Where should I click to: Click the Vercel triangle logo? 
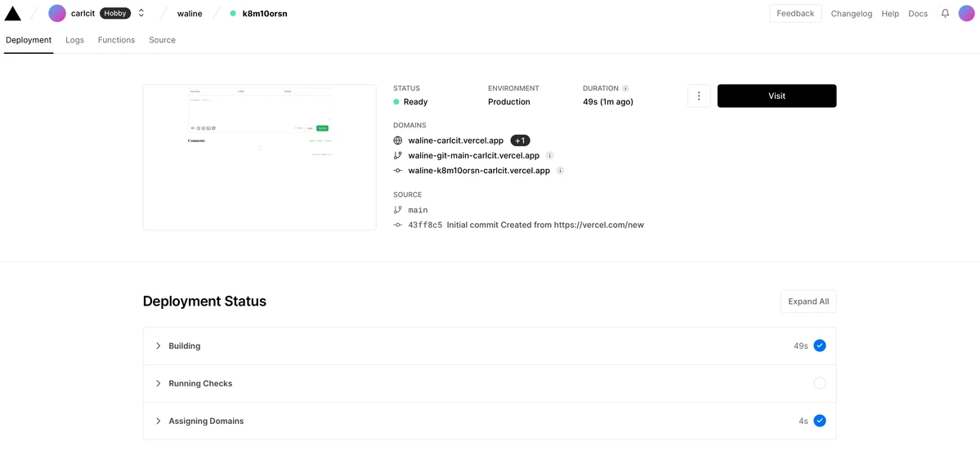coord(12,13)
